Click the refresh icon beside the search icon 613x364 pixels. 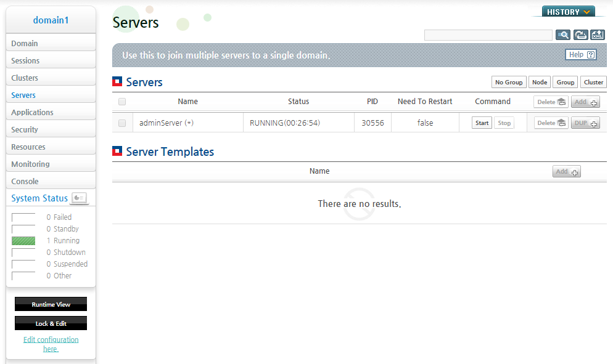pos(580,35)
